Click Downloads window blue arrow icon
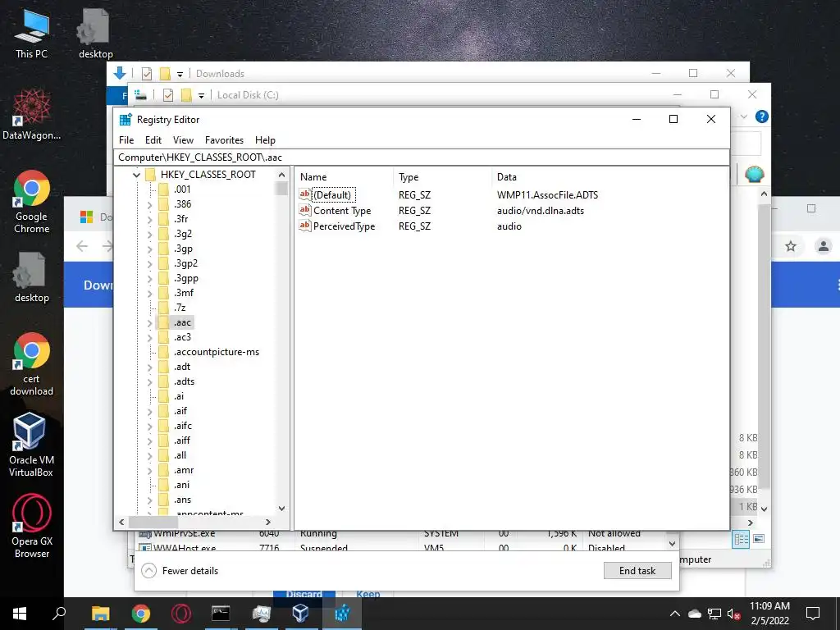The image size is (840, 630). point(120,73)
